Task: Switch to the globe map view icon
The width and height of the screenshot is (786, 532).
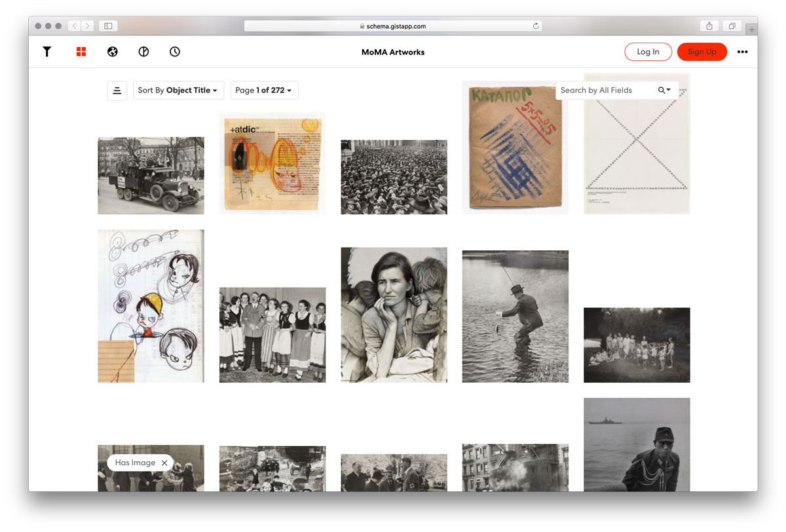Action: (113, 52)
